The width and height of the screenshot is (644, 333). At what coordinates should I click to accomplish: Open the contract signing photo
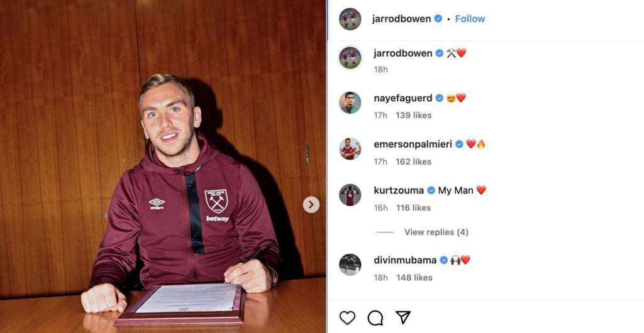163,166
